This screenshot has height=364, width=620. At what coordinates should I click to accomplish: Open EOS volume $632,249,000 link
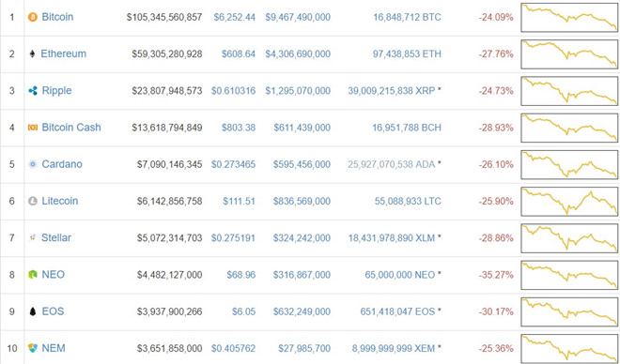point(302,311)
